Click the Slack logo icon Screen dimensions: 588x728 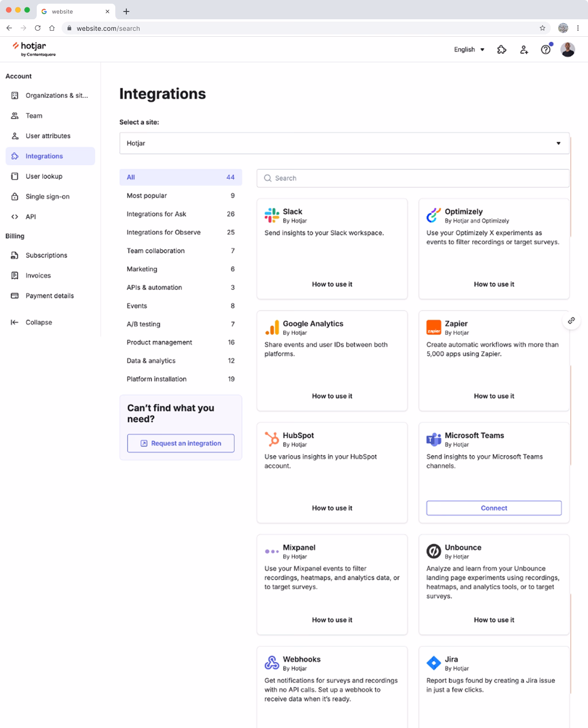[272, 215]
